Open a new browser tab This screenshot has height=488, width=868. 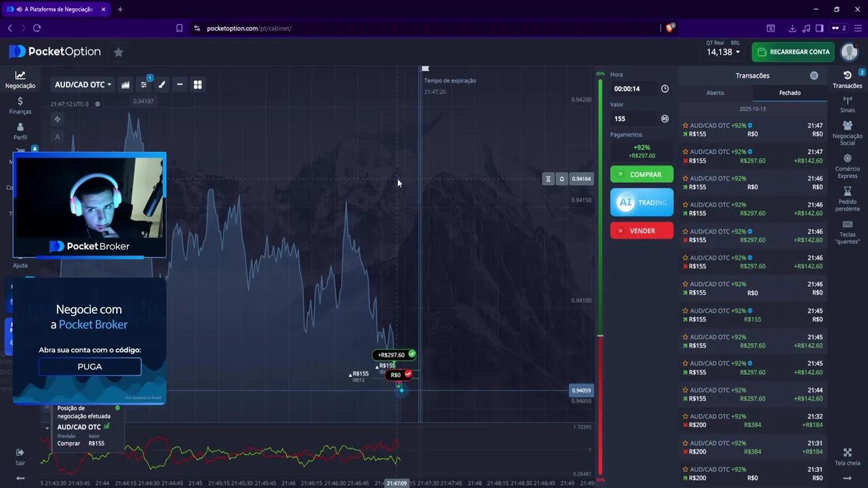pos(120,9)
